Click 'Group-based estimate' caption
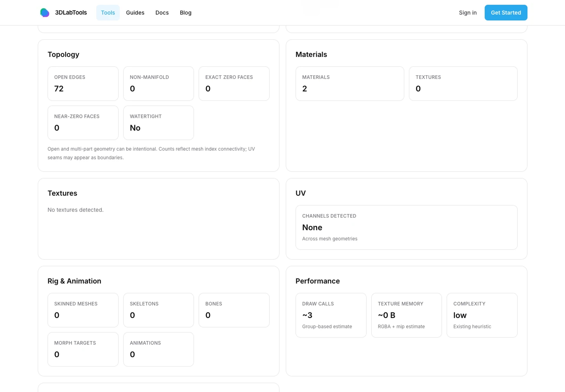 tap(327, 326)
